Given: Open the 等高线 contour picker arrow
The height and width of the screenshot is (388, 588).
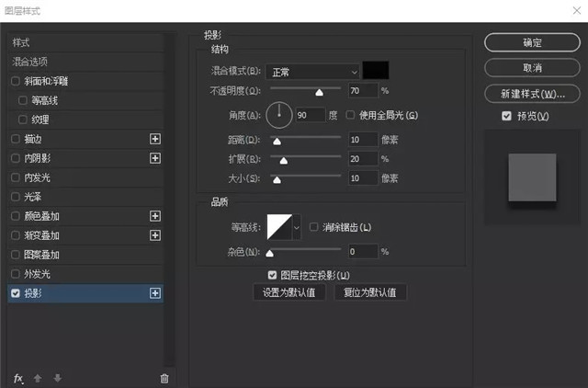Looking at the screenshot, I should click(297, 227).
